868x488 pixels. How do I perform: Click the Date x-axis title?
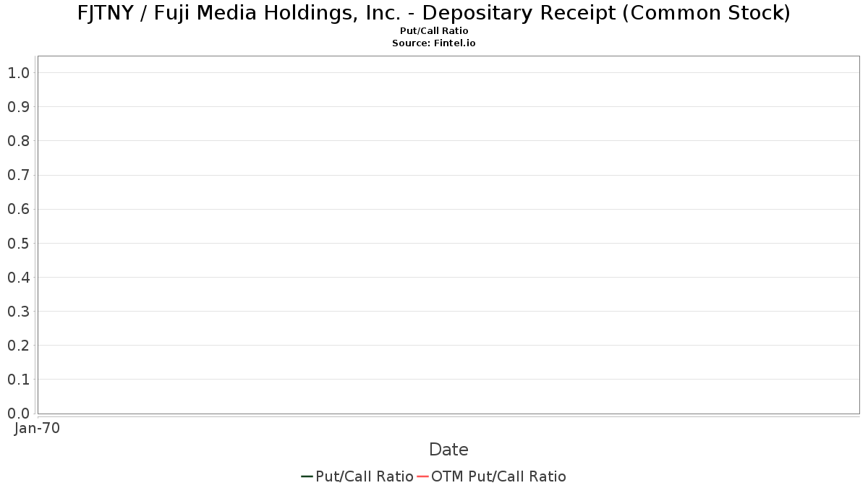[x=448, y=450]
